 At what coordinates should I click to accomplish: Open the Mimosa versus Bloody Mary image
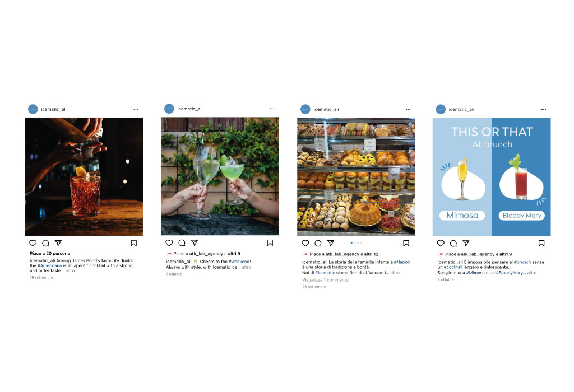(x=492, y=176)
